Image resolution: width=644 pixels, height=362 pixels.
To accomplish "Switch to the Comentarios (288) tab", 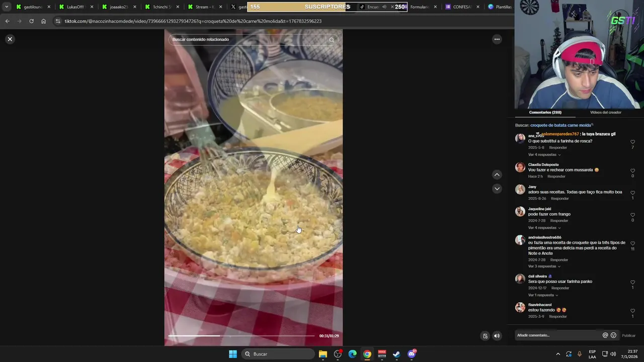I will click(545, 113).
